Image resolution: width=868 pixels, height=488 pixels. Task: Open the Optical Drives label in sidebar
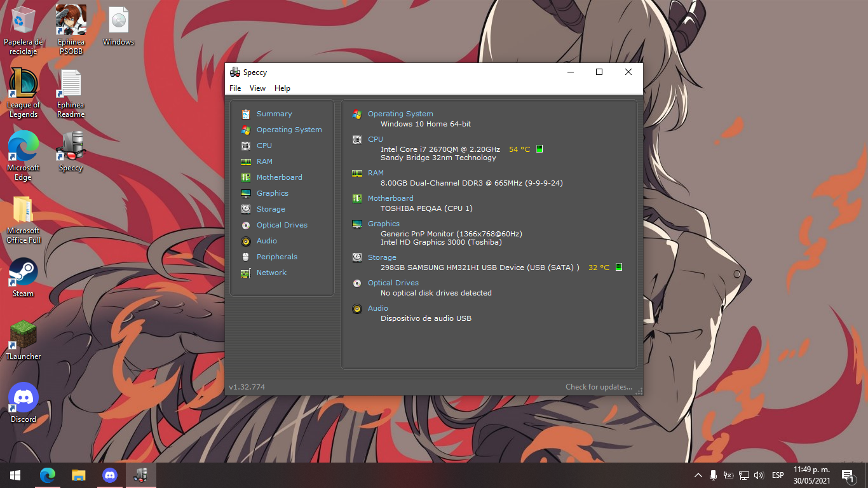[x=282, y=225]
